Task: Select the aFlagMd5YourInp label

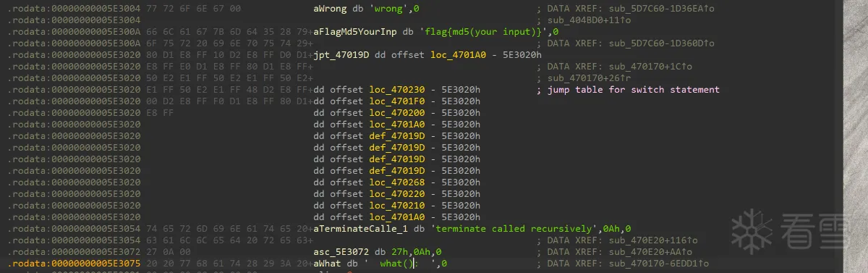Action: coord(356,31)
